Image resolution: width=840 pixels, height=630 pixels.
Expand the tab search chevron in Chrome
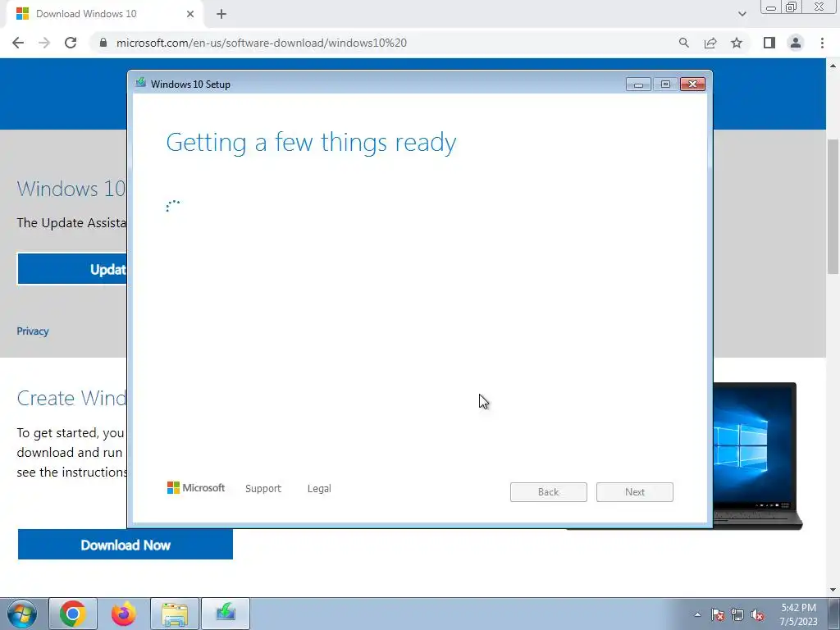pyautogui.click(x=742, y=14)
